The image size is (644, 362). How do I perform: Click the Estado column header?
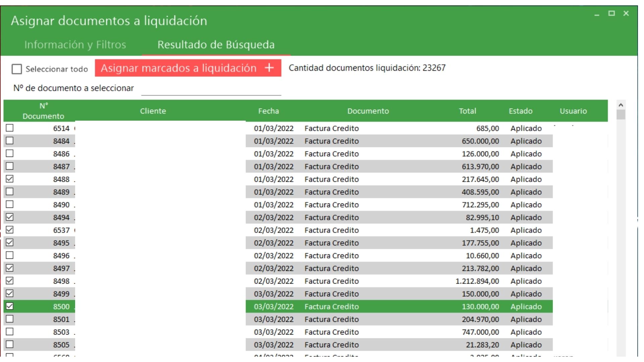pyautogui.click(x=520, y=111)
